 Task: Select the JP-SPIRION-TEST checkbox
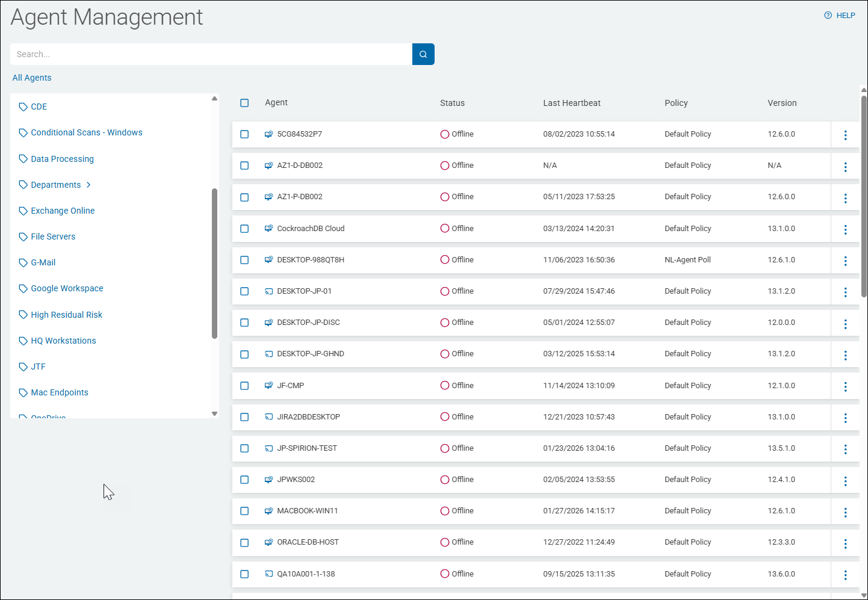click(x=244, y=448)
